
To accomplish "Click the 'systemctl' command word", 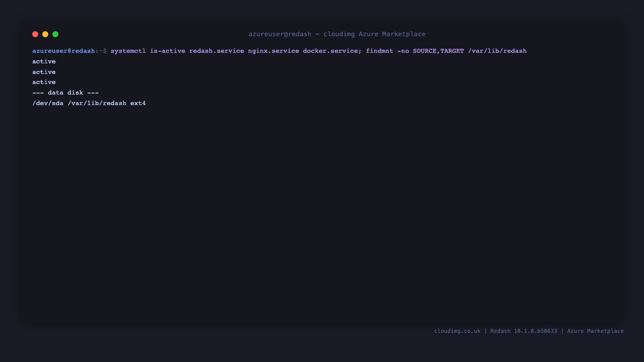I will coord(128,51).
